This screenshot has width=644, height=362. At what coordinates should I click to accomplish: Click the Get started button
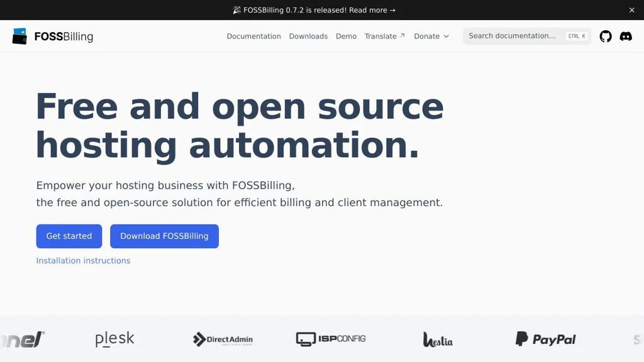[x=69, y=236]
